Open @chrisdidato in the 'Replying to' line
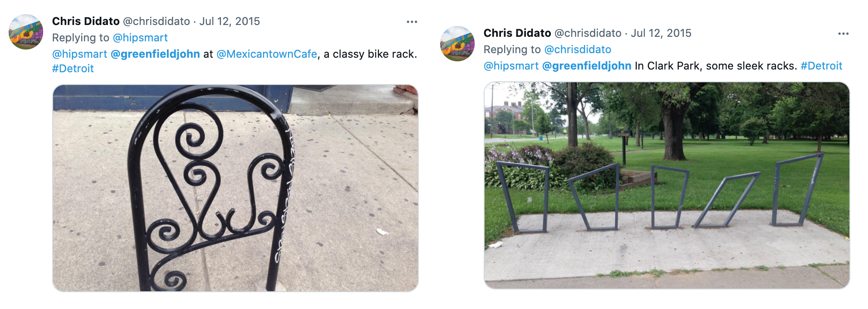 click(578, 50)
